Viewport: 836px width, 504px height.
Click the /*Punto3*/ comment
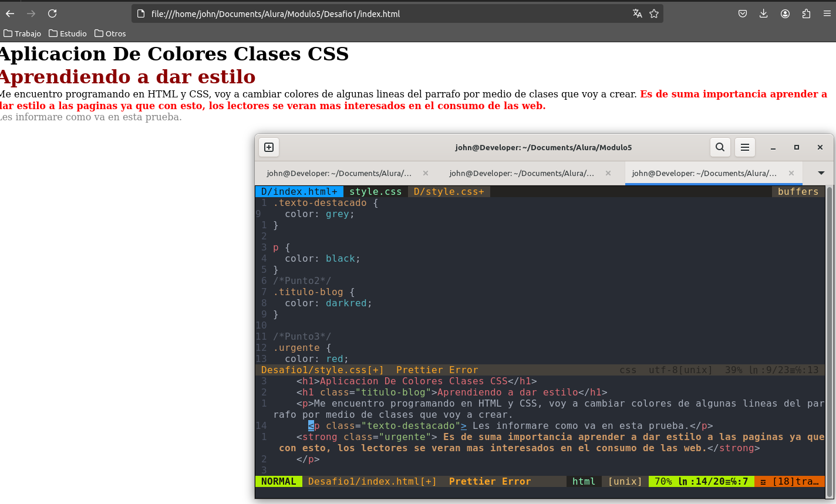(x=302, y=337)
